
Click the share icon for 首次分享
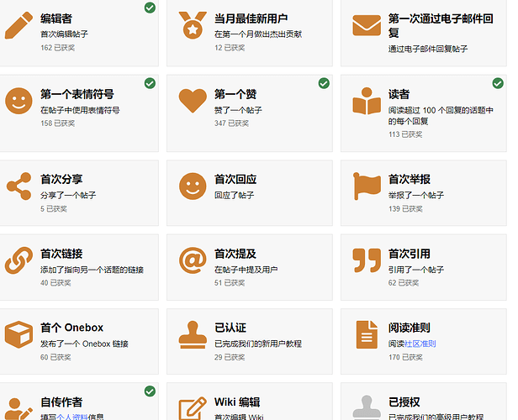coord(18,186)
